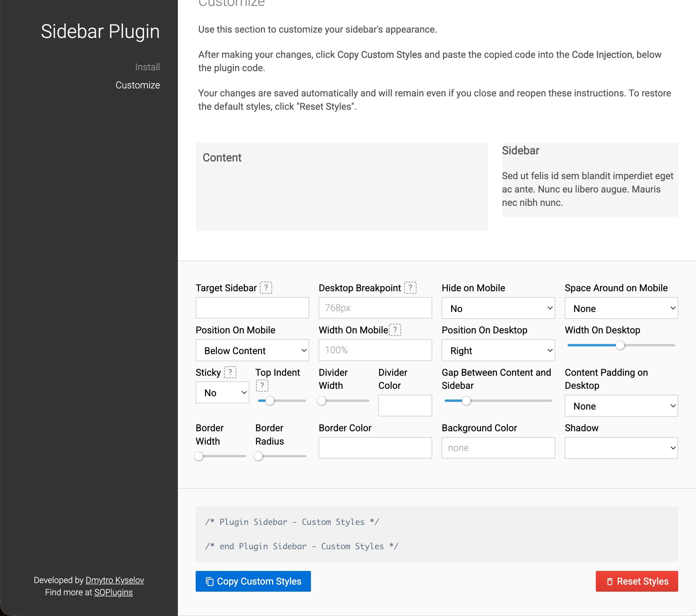Click the Content preview box
Viewport: 696px width, 616px height.
pos(341,187)
